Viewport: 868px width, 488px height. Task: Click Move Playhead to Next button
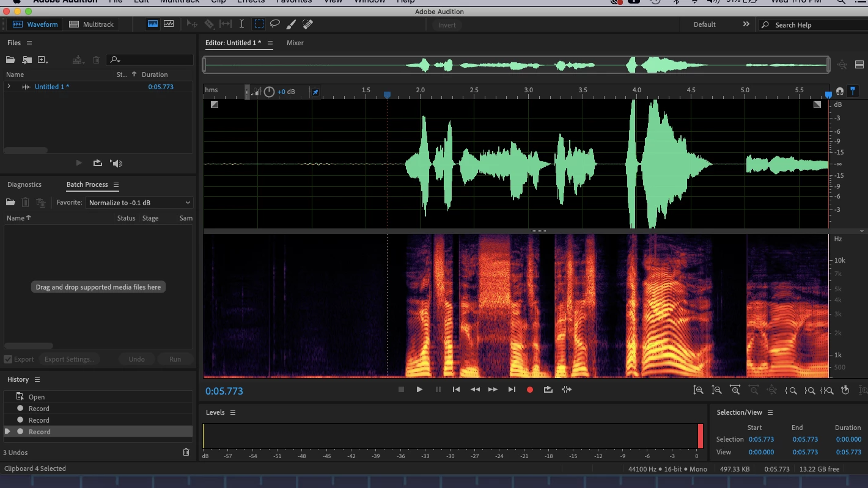click(512, 390)
